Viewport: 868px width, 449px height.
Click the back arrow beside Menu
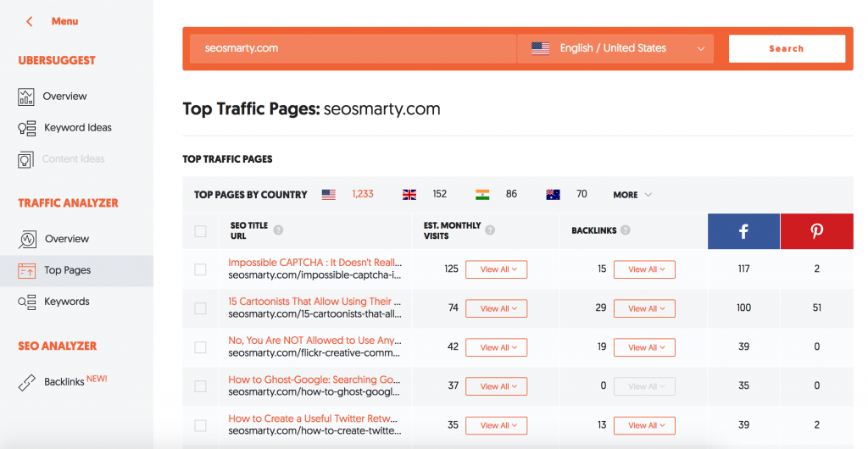coord(30,21)
